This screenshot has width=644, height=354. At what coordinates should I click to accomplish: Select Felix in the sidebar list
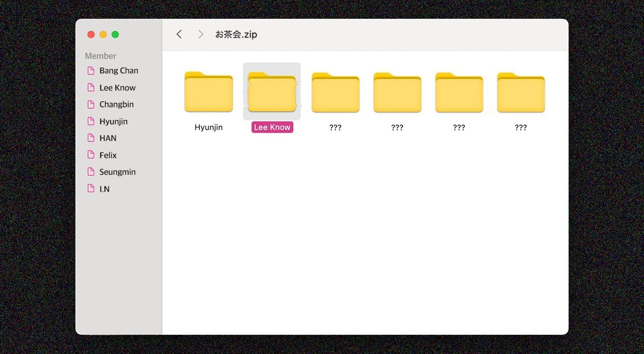point(108,155)
